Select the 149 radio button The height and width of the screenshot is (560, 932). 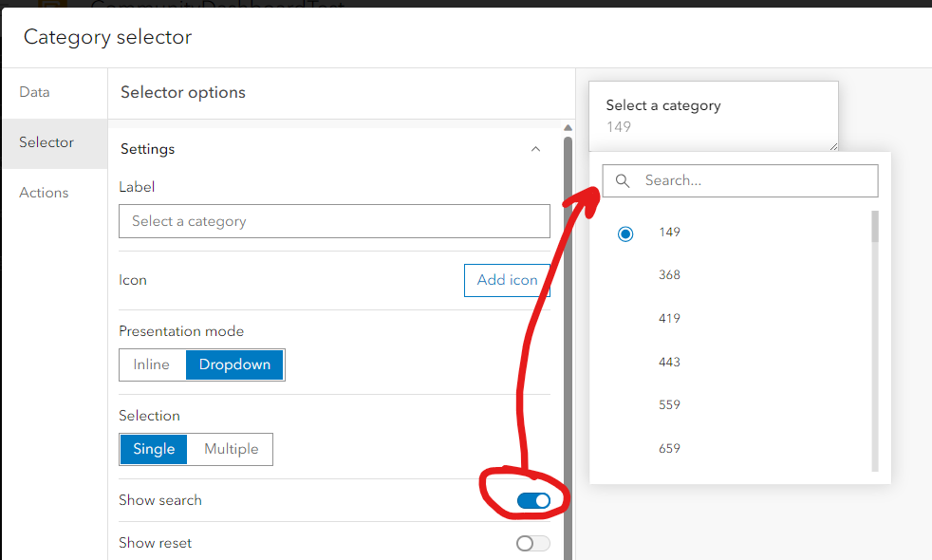pyautogui.click(x=625, y=233)
